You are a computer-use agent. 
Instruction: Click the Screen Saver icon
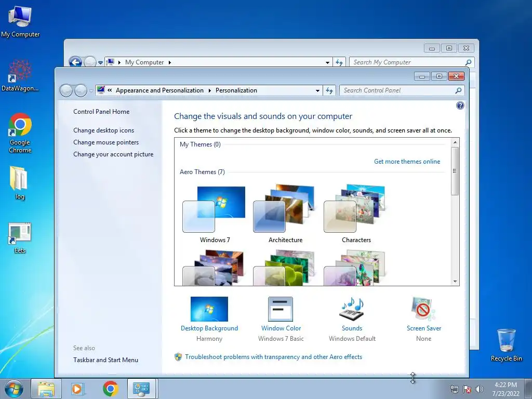[423, 309]
